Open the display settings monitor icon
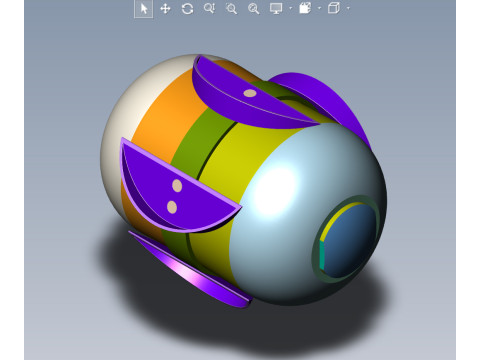 click(276, 8)
